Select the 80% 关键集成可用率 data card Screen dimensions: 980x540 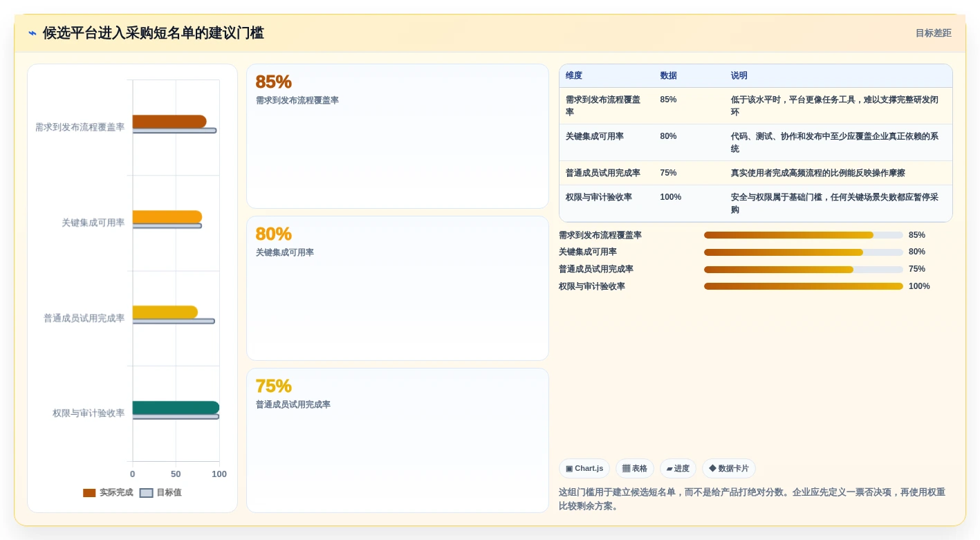[398, 288]
